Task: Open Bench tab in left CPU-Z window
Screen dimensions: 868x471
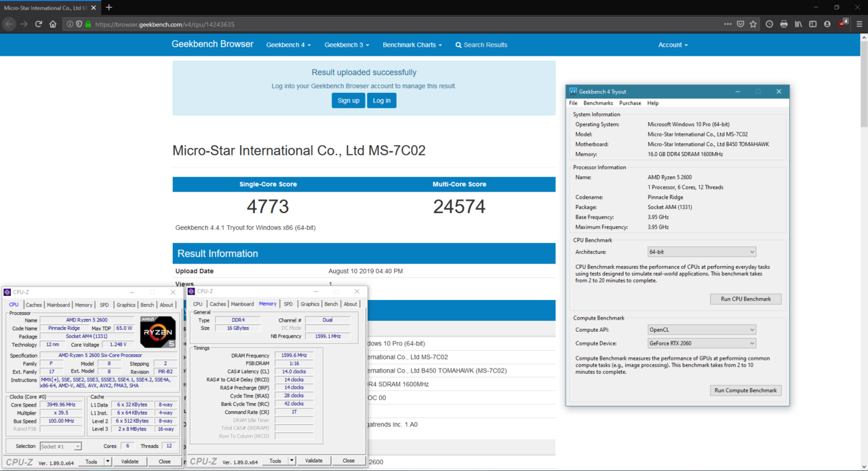Action: tap(147, 305)
